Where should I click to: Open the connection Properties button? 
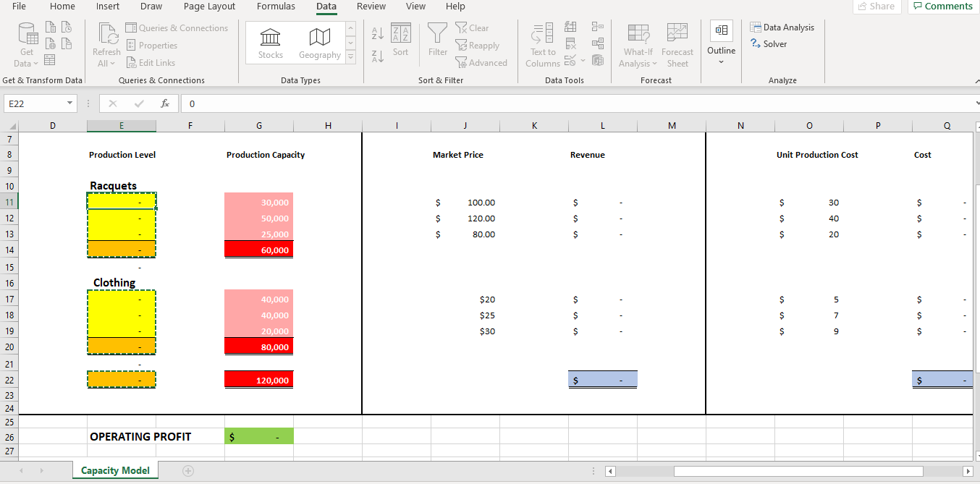[x=152, y=46]
